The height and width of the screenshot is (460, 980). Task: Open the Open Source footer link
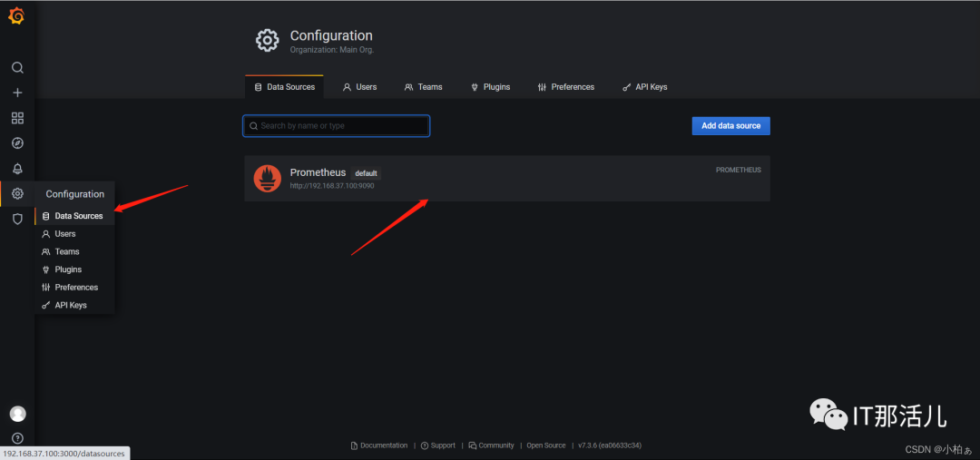point(545,445)
